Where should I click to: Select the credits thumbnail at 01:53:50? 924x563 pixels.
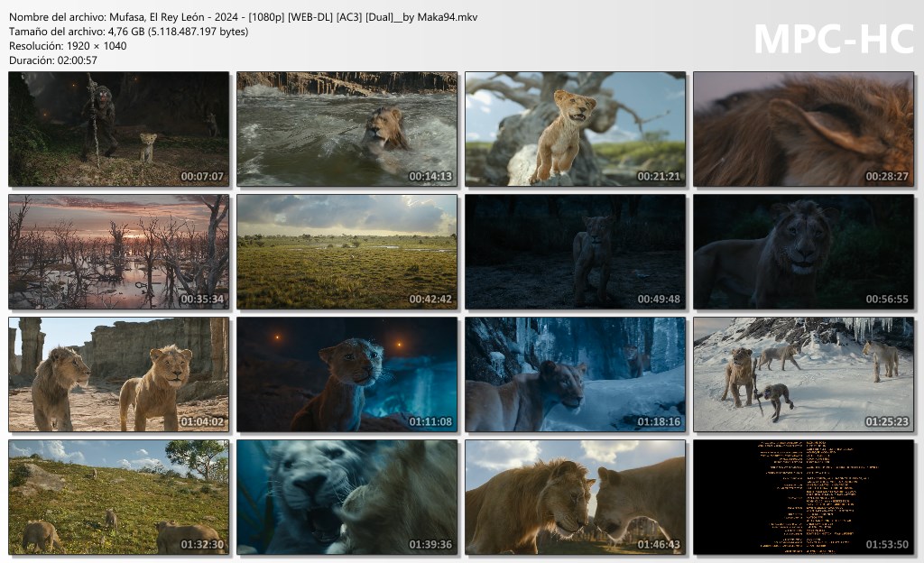coord(804,497)
